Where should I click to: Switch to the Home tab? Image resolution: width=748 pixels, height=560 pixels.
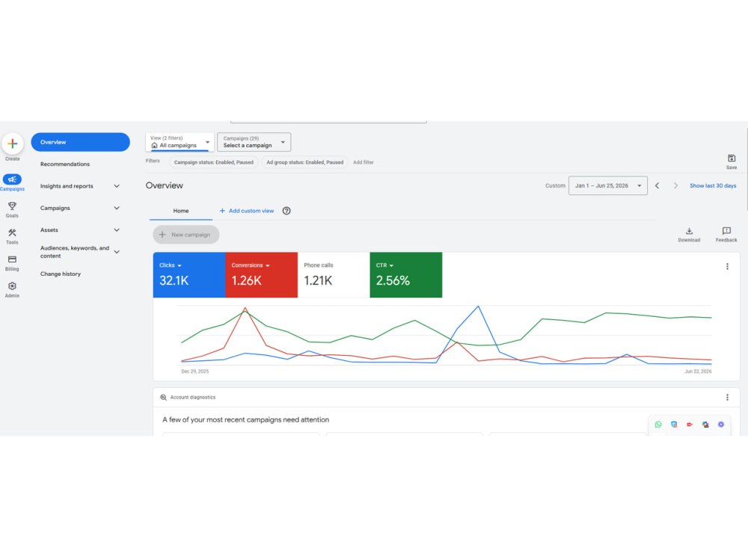(x=181, y=211)
